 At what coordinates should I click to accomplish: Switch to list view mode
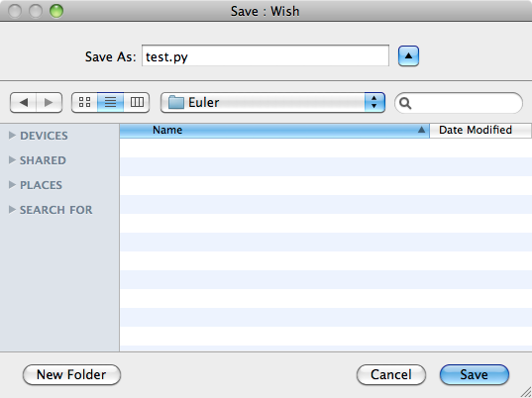(110, 102)
